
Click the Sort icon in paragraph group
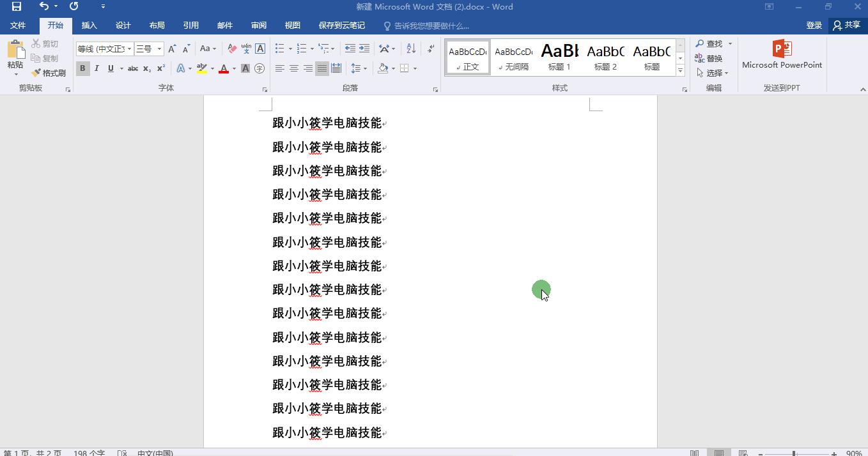coord(411,48)
